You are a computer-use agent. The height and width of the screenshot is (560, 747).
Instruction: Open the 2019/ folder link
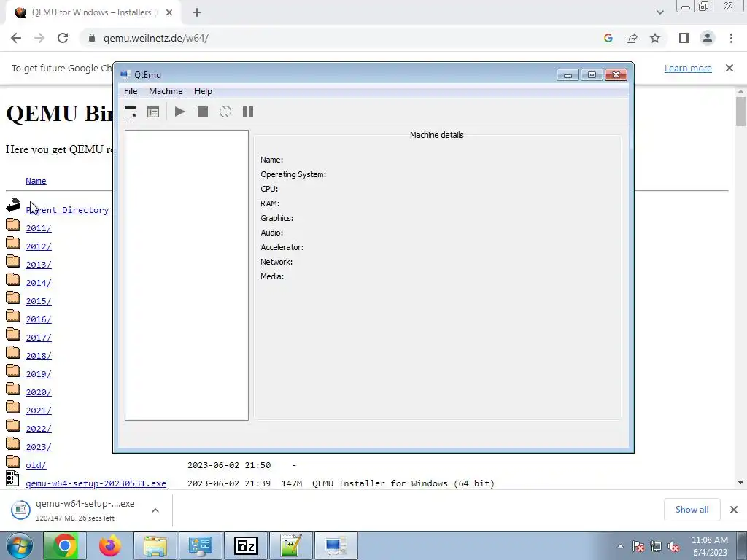(39, 374)
